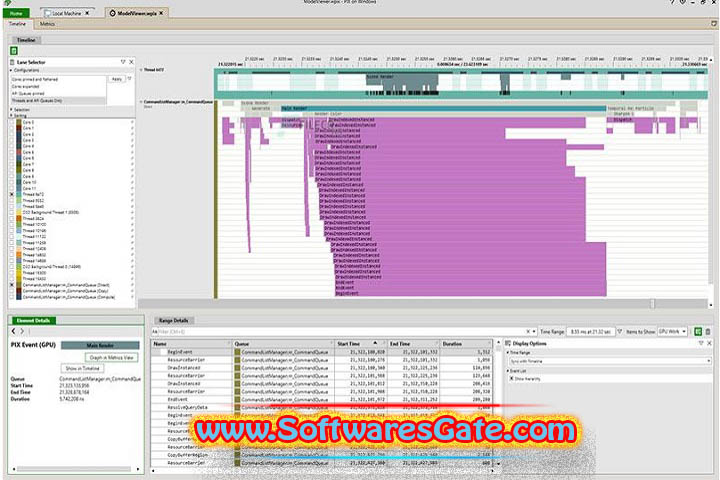
Task: Collapse the CommandListManager m_CommandQueue timeline lane
Action: pyautogui.click(x=141, y=102)
